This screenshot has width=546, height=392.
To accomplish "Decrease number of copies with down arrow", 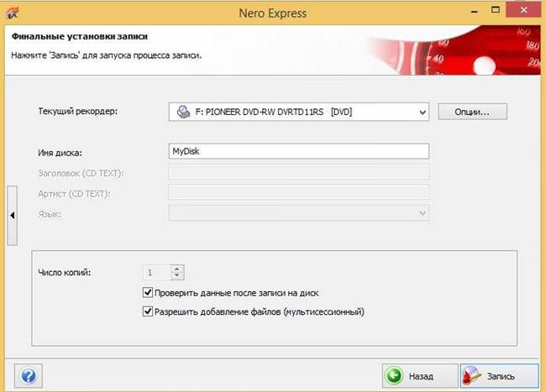I will (177, 275).
